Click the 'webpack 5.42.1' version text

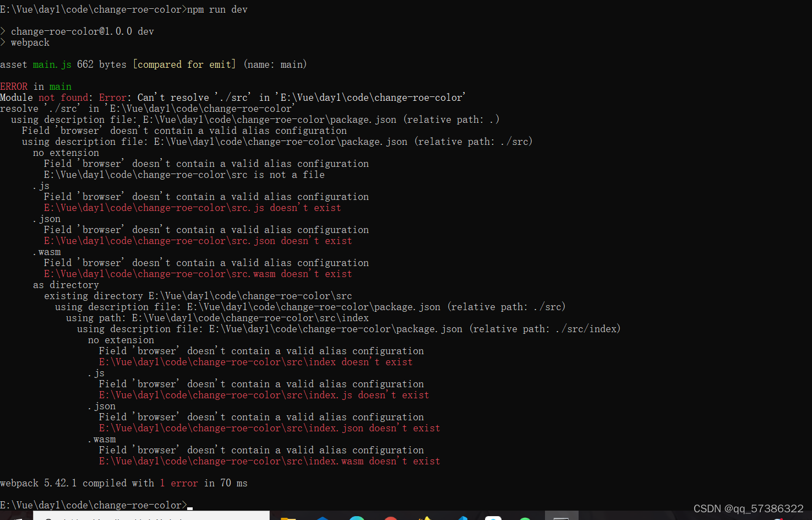(39, 483)
